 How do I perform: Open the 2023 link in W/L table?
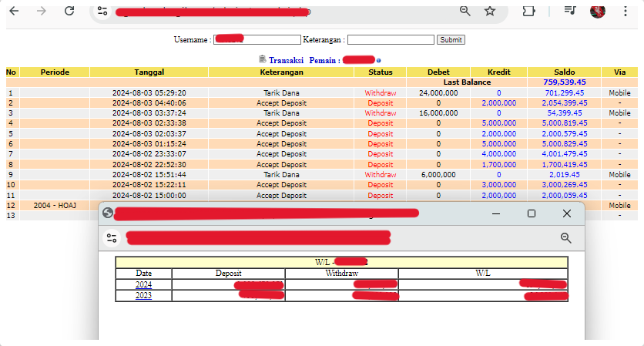pos(143,295)
